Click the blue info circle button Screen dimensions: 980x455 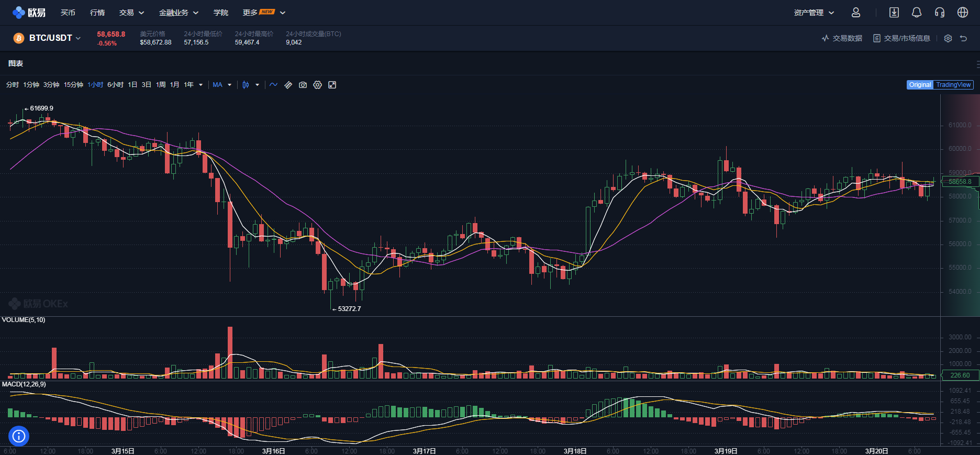(x=19, y=436)
